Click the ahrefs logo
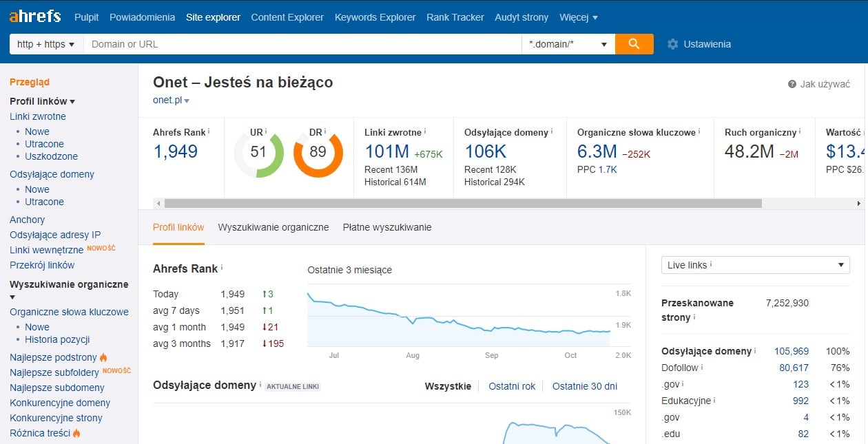Screen dimensions: 868x444 coord(35,17)
